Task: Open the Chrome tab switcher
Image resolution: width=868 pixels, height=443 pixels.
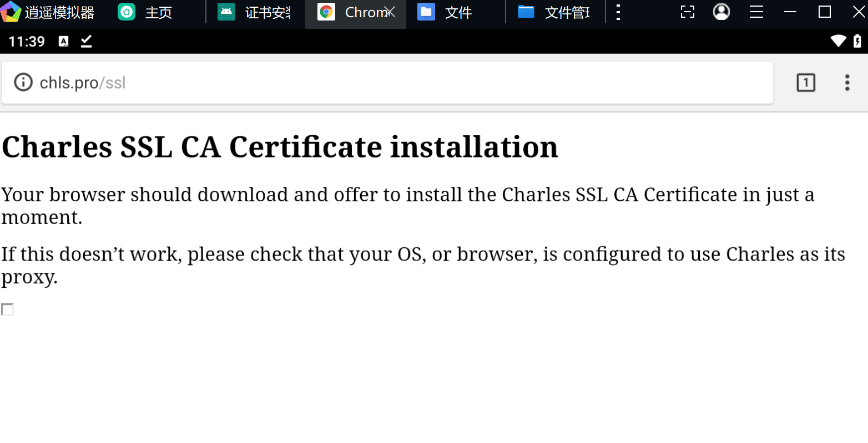Action: (x=806, y=83)
